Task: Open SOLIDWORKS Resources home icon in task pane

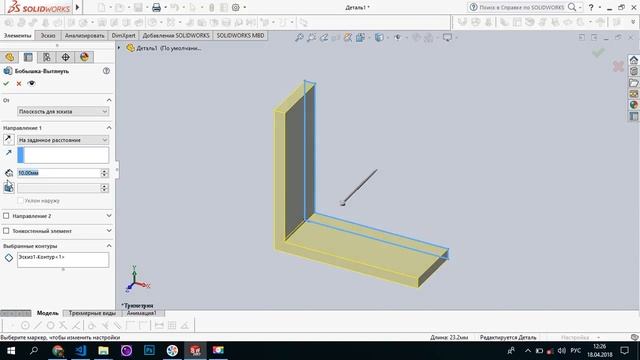Action: [633, 60]
